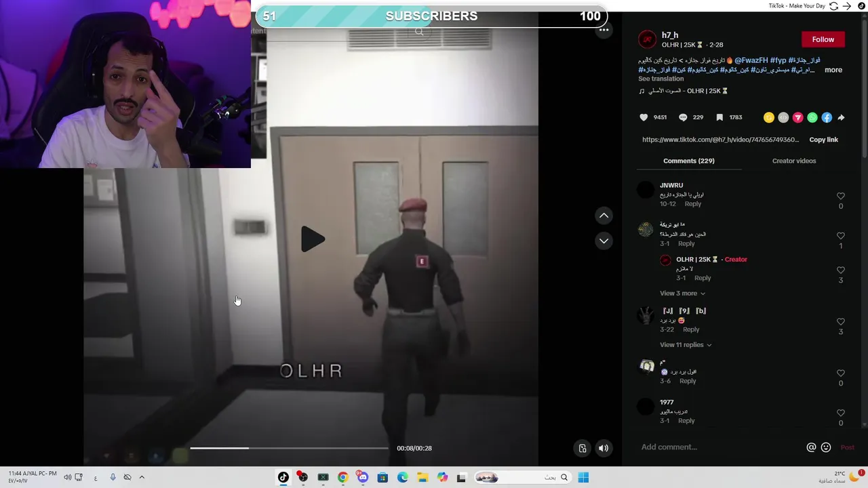
Task: Go to previous video with up arrow
Action: tap(604, 216)
